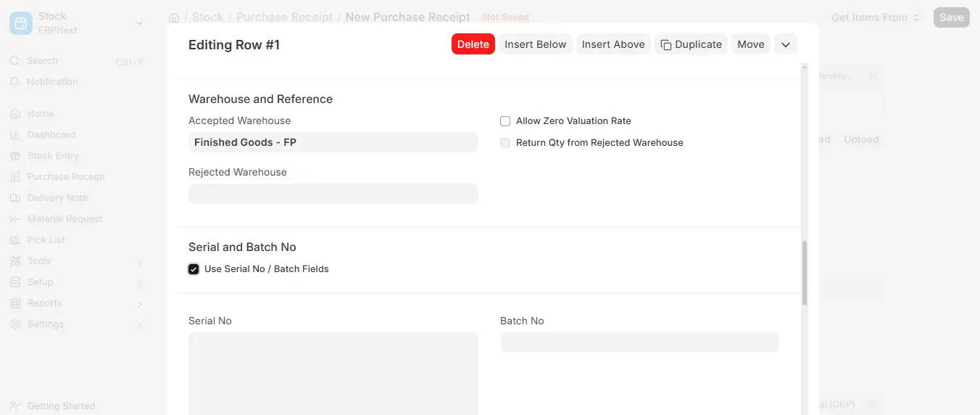The height and width of the screenshot is (415, 980).
Task: Expand the row actions chevron dropdown
Action: (x=786, y=44)
